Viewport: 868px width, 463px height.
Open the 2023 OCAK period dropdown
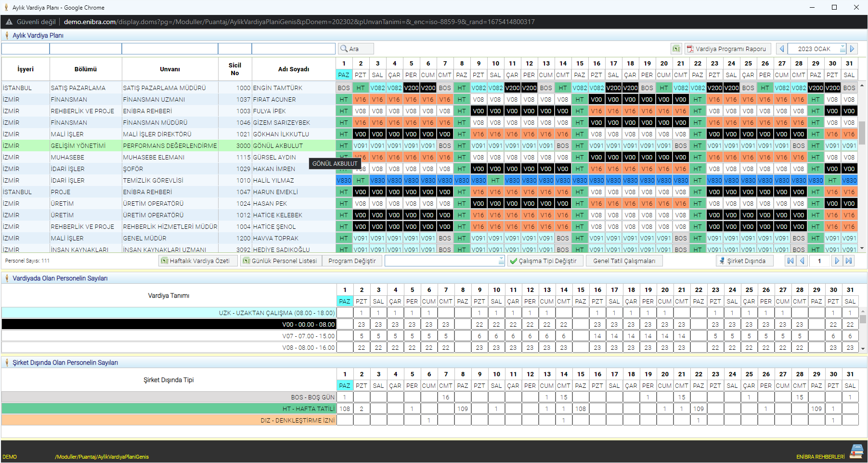[842, 49]
